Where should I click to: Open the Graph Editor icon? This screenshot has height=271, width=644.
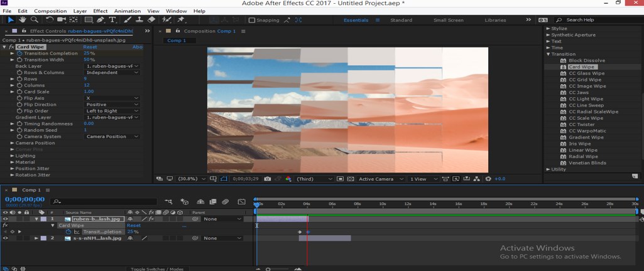click(x=241, y=201)
